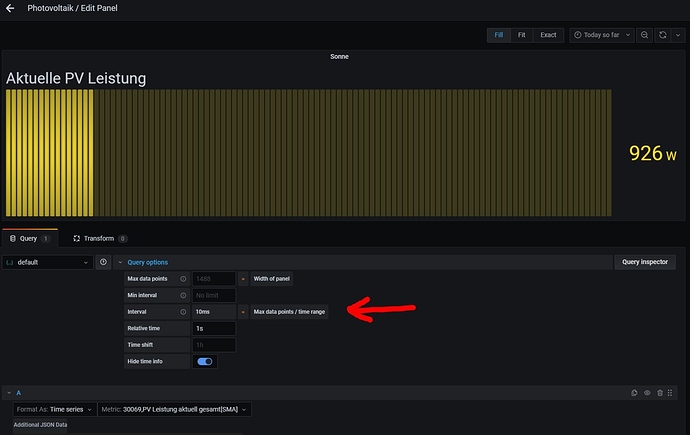Toggle Hide time info switch

205,362
